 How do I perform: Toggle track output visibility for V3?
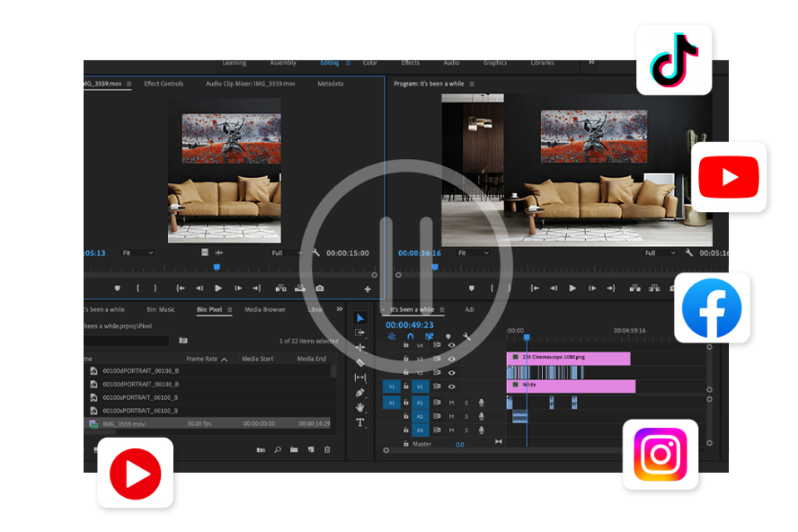(x=452, y=359)
